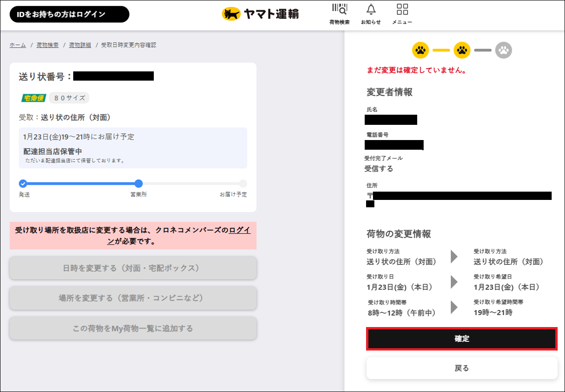Viewport: 565px width, 392px height.
Task: Click 荷物の変更情報 section heading
Action: pos(399,234)
